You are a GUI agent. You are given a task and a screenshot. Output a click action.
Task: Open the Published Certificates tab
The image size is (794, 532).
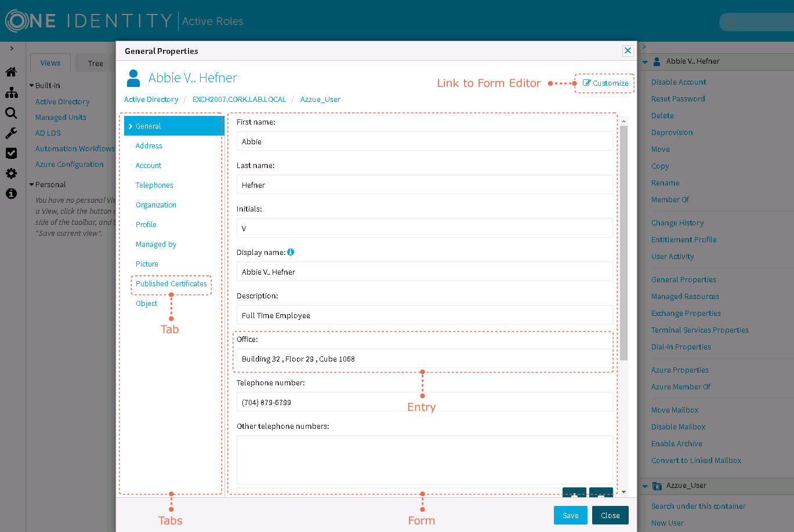coord(171,284)
